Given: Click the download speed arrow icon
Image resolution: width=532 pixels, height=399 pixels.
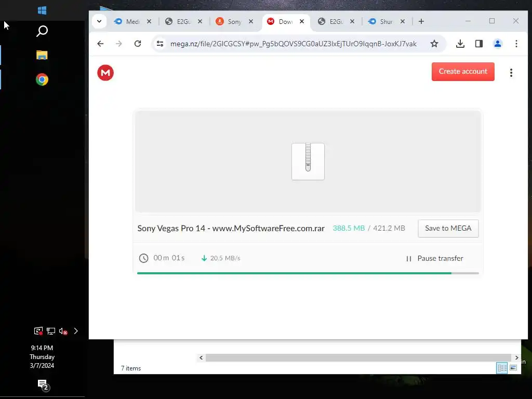Looking at the screenshot, I should [x=204, y=258].
